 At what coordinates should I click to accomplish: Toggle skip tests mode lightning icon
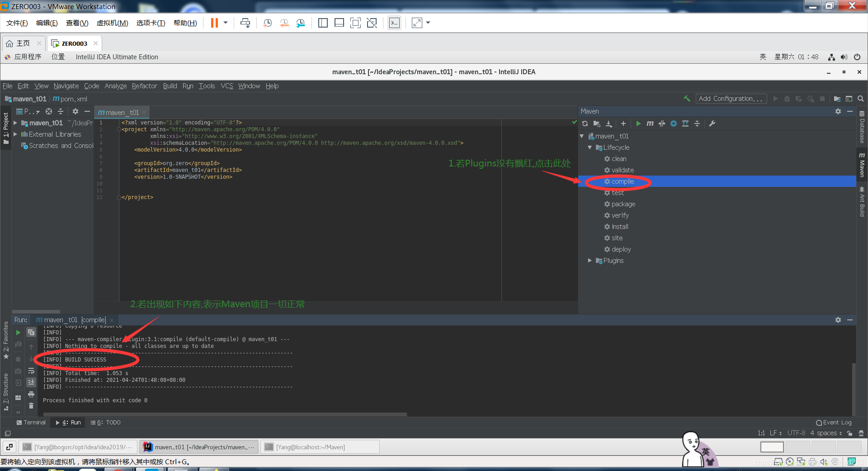[674, 124]
